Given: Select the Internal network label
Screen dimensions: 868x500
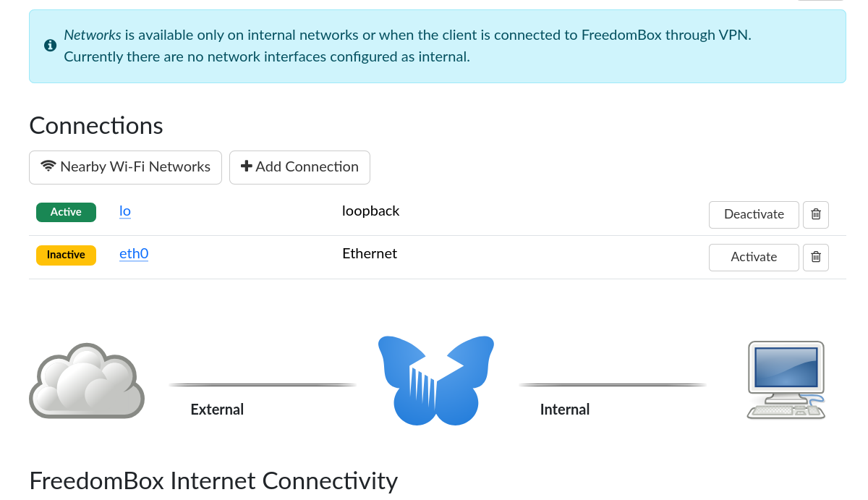Looking at the screenshot, I should 565,410.
